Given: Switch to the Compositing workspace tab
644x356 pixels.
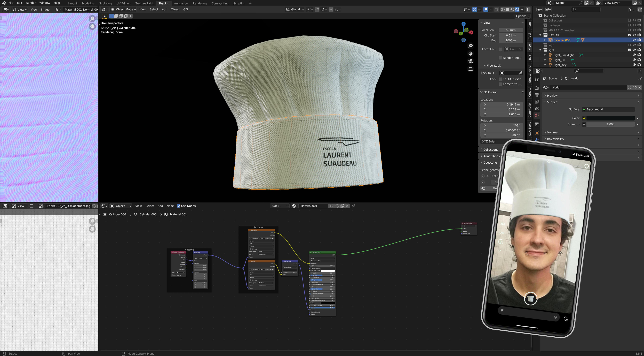Looking at the screenshot, I should click(220, 3).
